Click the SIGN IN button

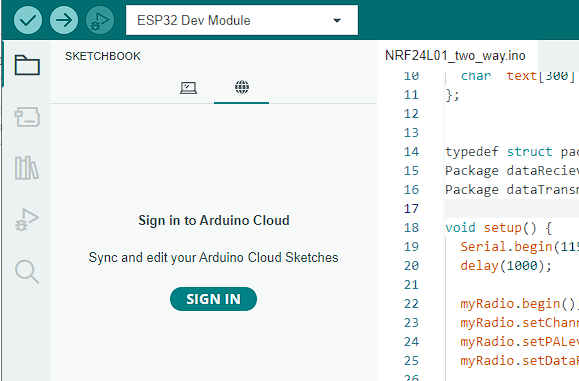213,299
